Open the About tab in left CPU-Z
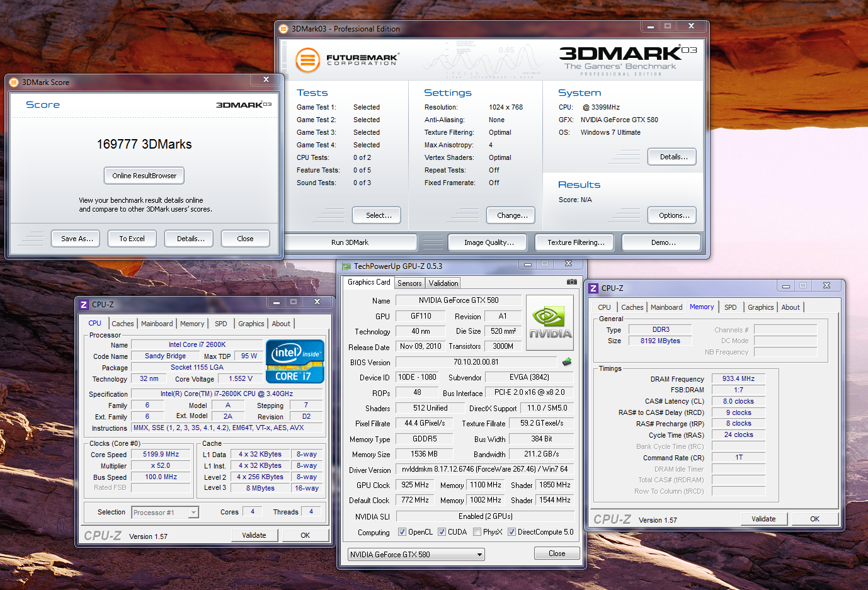 click(281, 324)
